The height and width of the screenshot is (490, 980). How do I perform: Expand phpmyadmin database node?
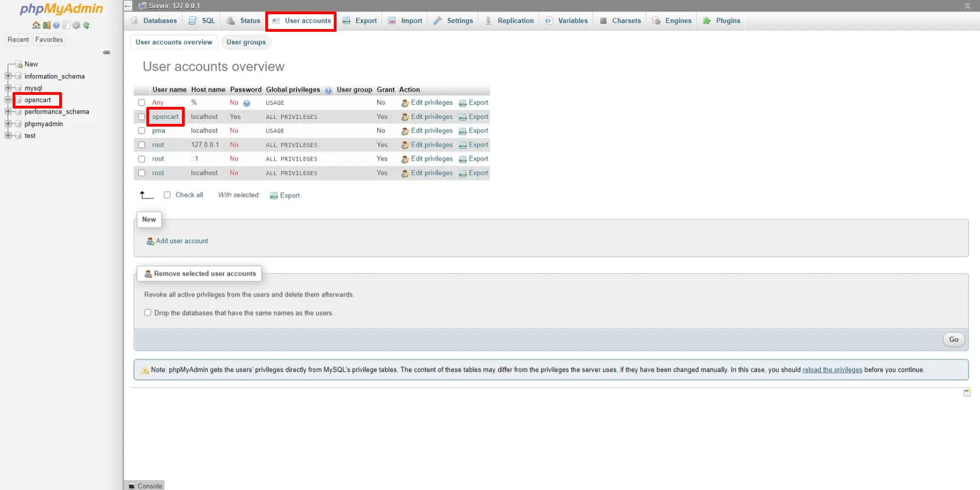click(x=8, y=124)
